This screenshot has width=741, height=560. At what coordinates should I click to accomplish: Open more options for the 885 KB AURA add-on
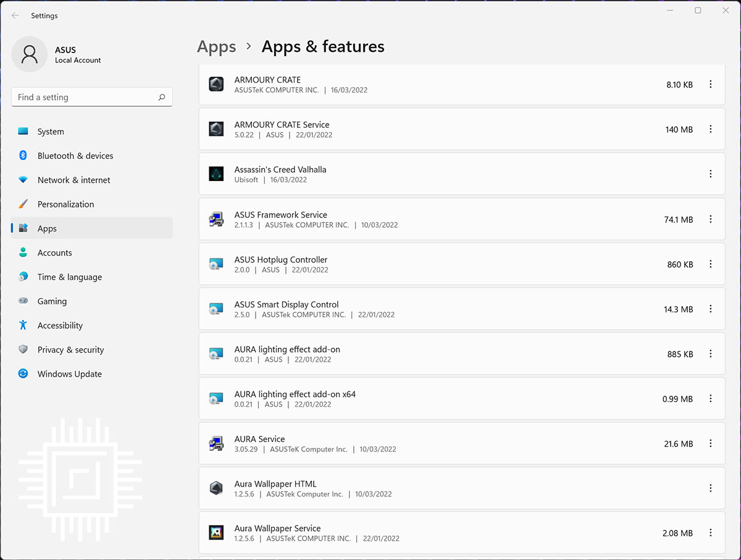711,354
